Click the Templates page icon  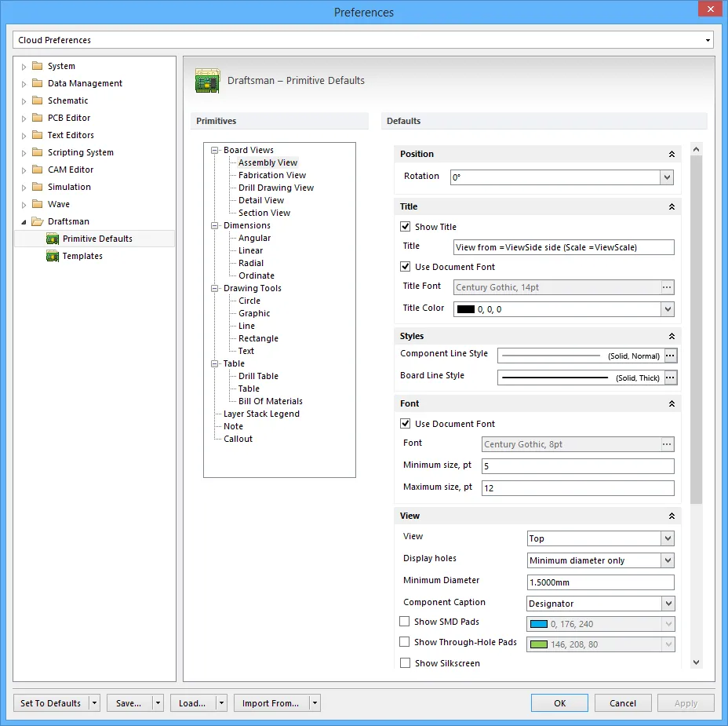[53, 256]
